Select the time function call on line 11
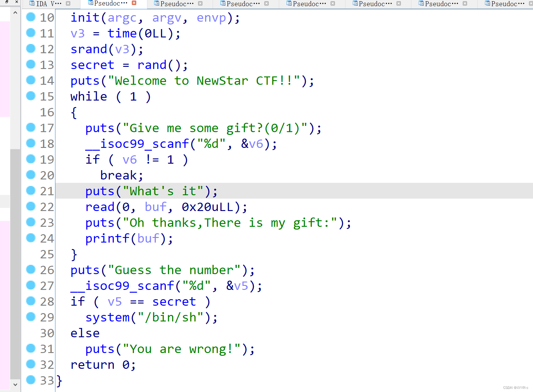The image size is (533, 392). 122,33
